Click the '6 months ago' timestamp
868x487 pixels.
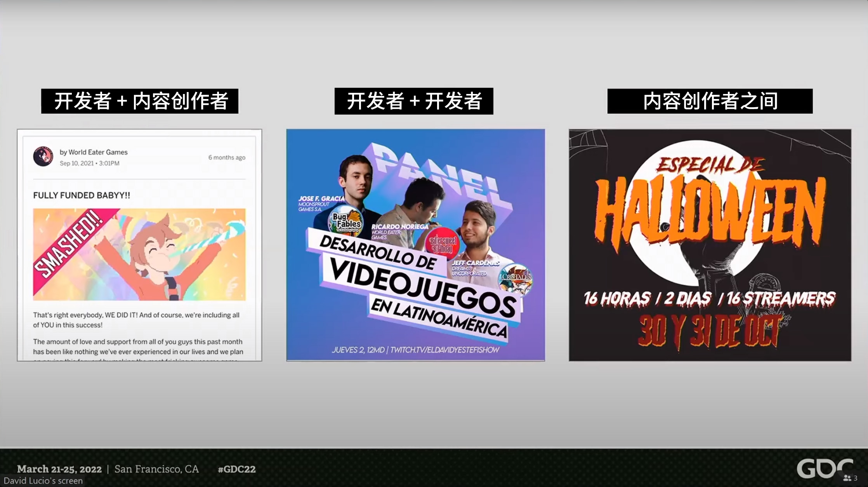tap(227, 157)
